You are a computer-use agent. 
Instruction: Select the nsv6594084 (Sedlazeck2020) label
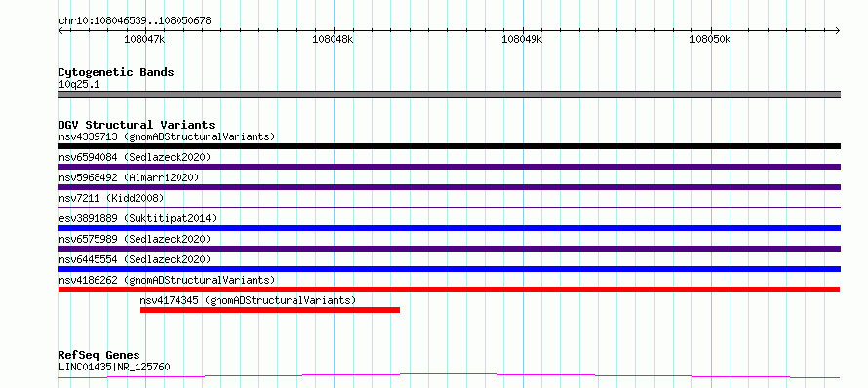coord(135,157)
